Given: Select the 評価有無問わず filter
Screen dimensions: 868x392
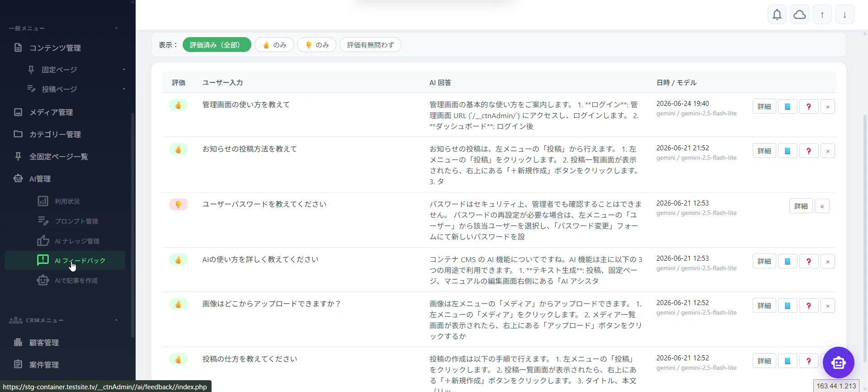Looking at the screenshot, I should pyautogui.click(x=370, y=45).
